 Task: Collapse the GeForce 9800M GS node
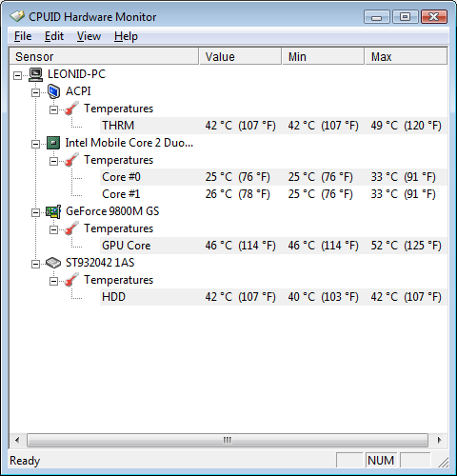(x=35, y=212)
